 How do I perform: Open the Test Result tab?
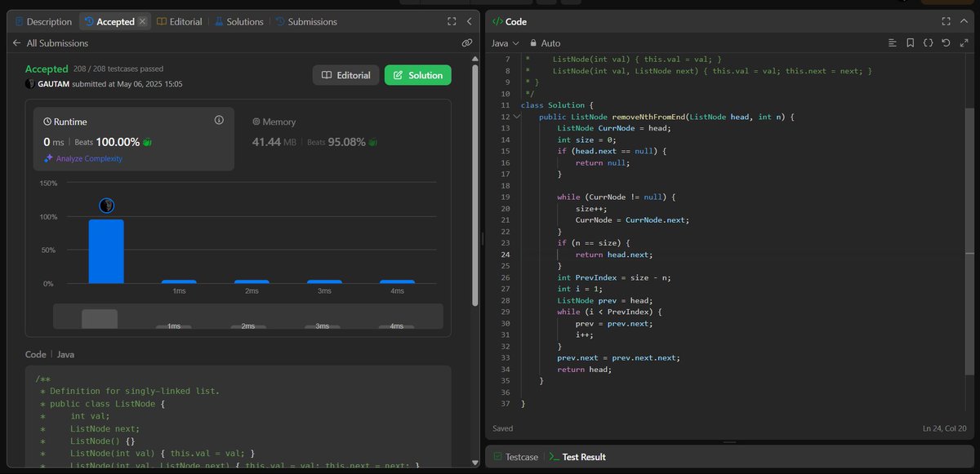577,457
